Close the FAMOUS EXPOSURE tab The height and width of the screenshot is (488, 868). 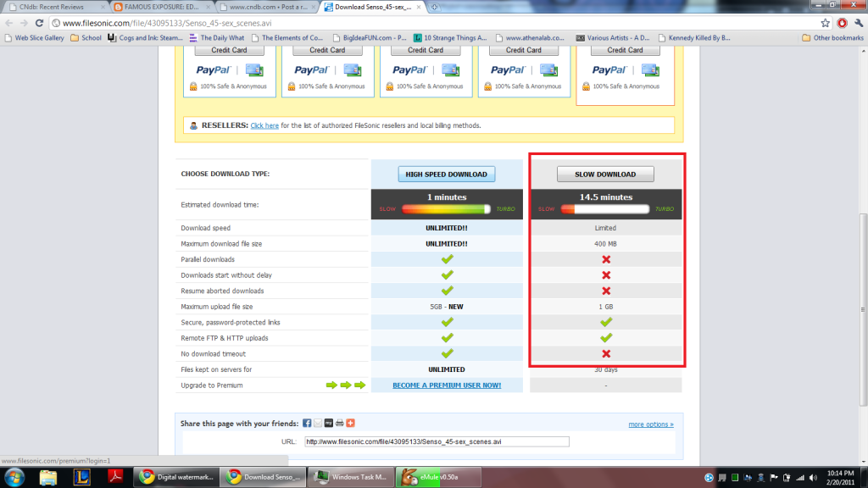click(209, 7)
